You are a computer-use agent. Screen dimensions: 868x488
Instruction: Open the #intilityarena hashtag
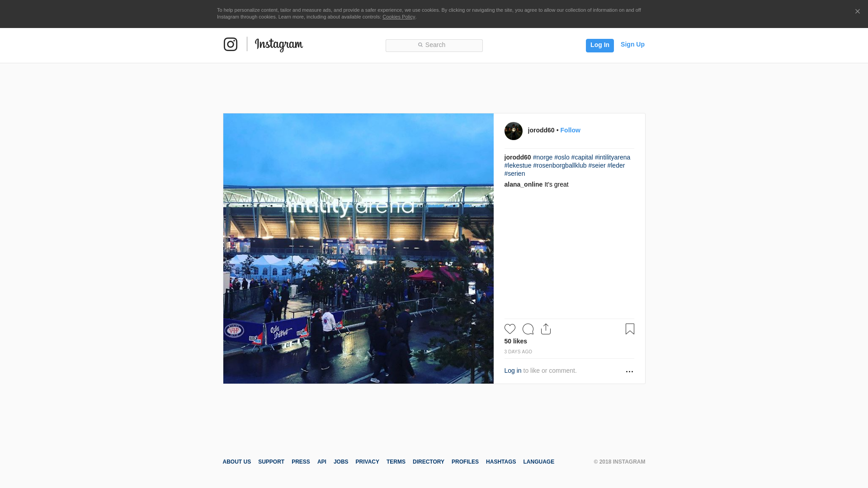pyautogui.click(x=612, y=157)
